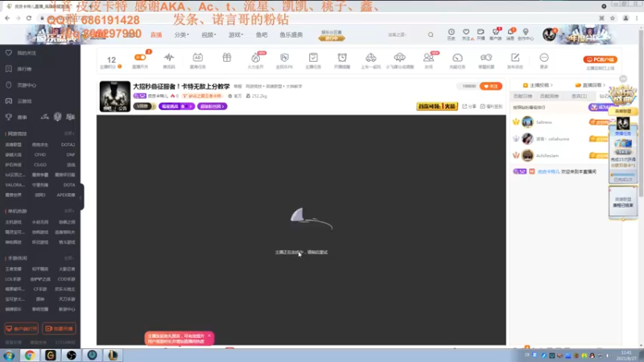Switch to the 贡献周榜 tab
Image resolution: width=644 pixels, height=362 pixels.
(549, 96)
